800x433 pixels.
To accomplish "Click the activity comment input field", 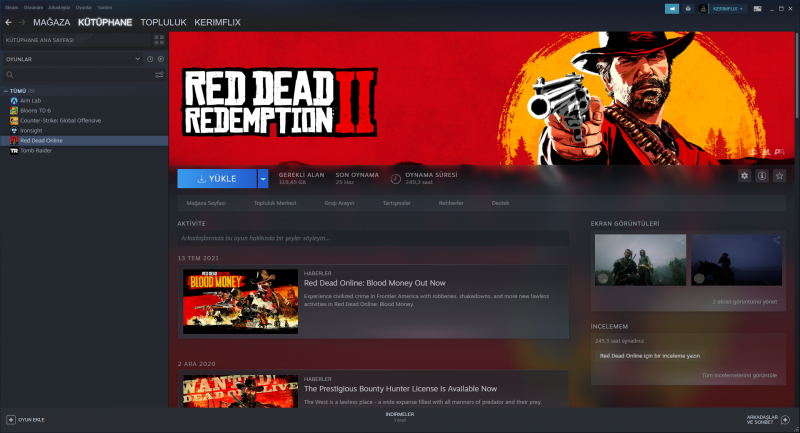I will coord(373,238).
